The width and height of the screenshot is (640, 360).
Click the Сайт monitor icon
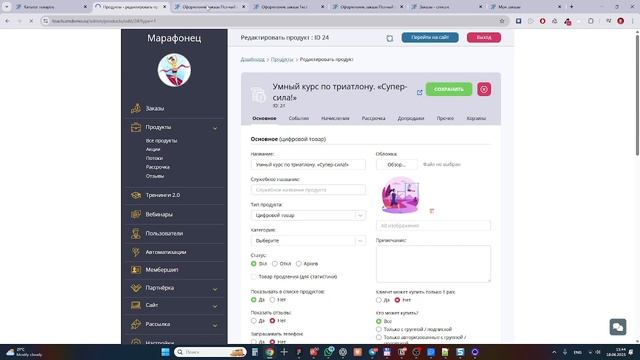click(136, 305)
